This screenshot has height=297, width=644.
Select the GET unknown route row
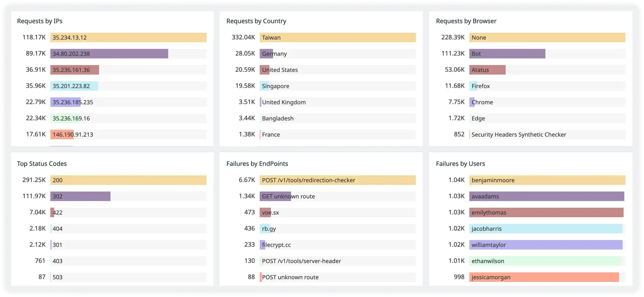[288, 196]
